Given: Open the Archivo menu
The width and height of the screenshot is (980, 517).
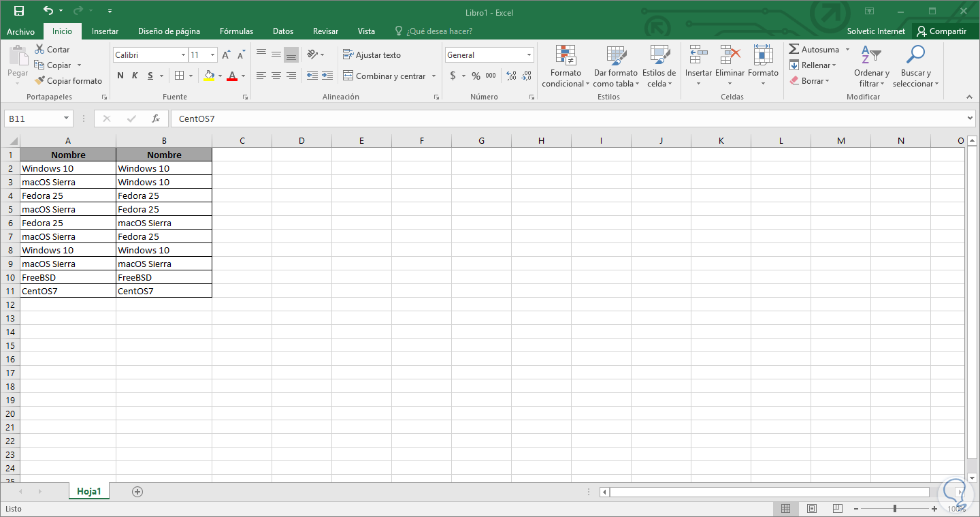Looking at the screenshot, I should tap(20, 31).
